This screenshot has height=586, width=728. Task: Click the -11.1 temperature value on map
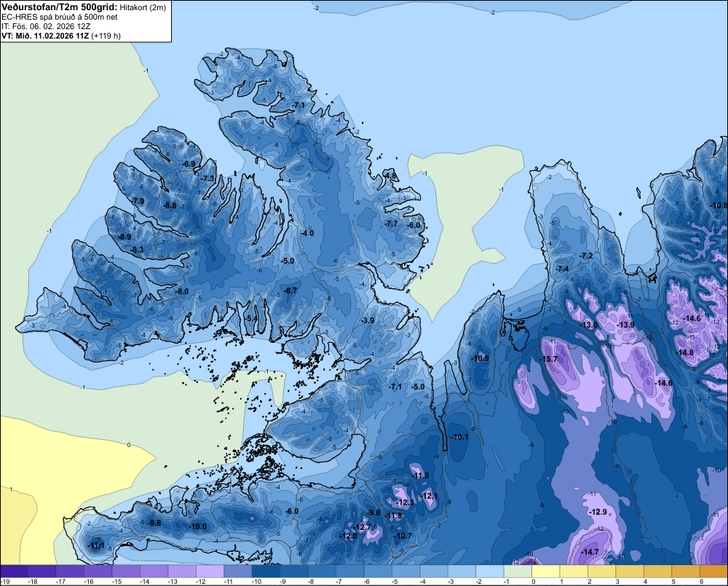97,546
